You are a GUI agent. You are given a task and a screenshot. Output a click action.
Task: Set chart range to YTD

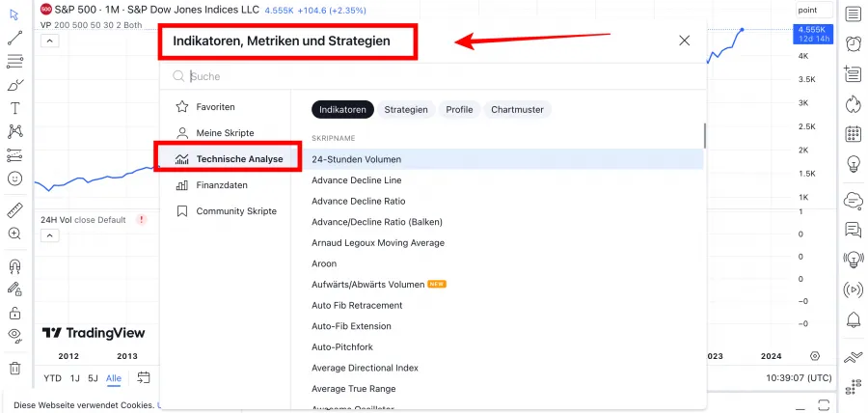[x=52, y=378]
